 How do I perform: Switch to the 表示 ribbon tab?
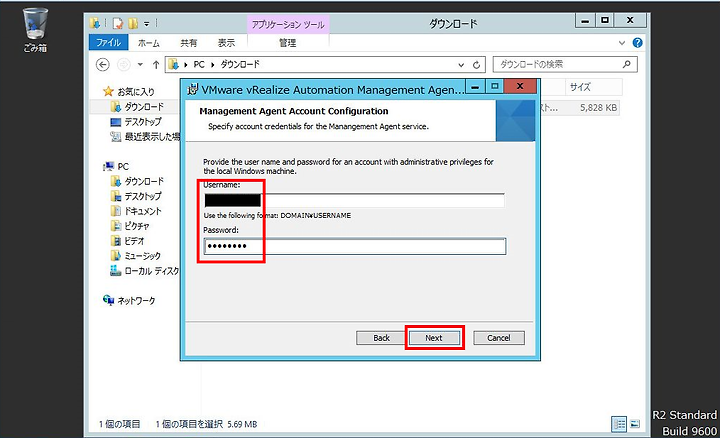pyautogui.click(x=226, y=43)
